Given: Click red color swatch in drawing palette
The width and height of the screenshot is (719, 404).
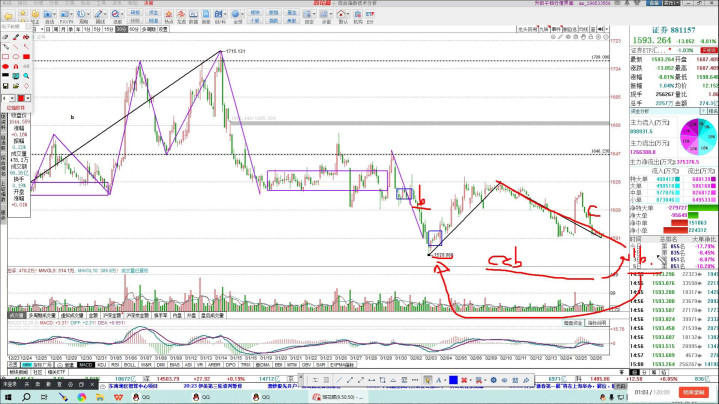Looking at the screenshot, I should [21, 98].
